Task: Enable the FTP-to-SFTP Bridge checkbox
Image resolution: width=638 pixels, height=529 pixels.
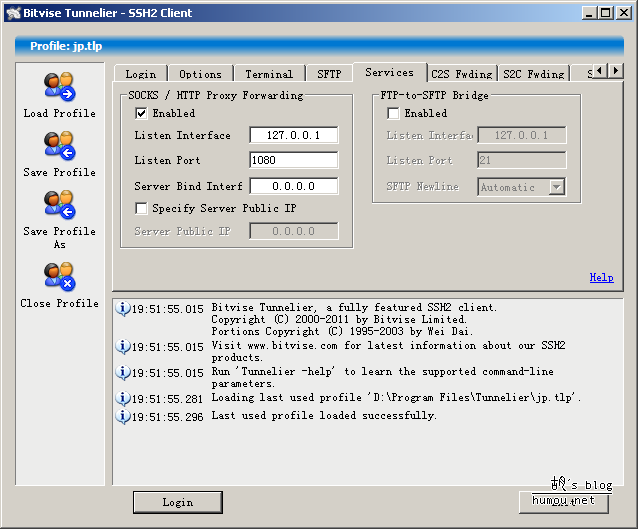Action: (x=393, y=113)
